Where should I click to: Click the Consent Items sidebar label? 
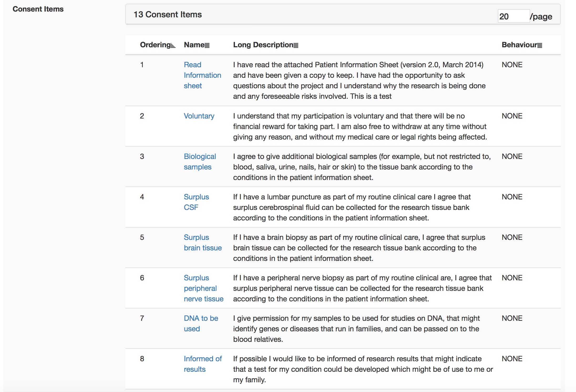38,9
